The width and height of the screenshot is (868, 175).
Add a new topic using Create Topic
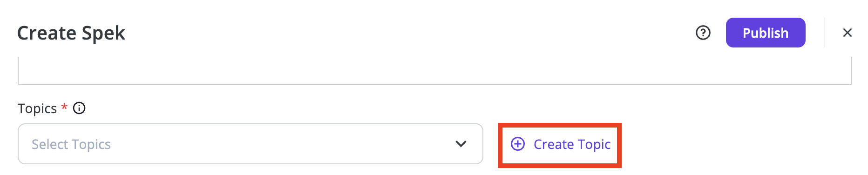coord(561,144)
